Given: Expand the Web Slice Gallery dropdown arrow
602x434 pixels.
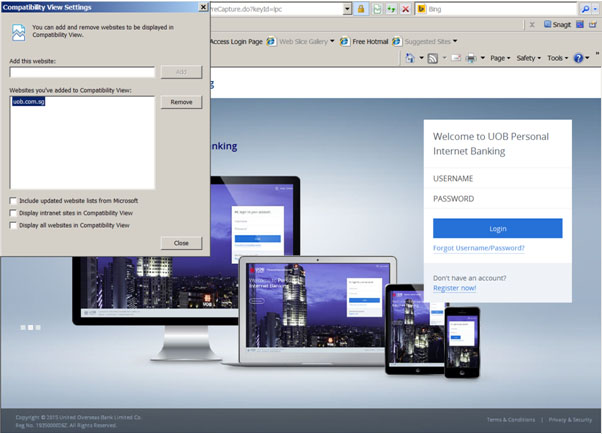Looking at the screenshot, I should click(332, 41).
